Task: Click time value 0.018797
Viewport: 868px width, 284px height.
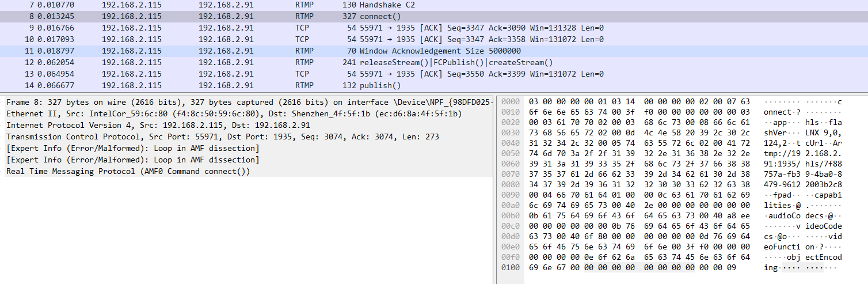Action: pyautogui.click(x=55, y=51)
